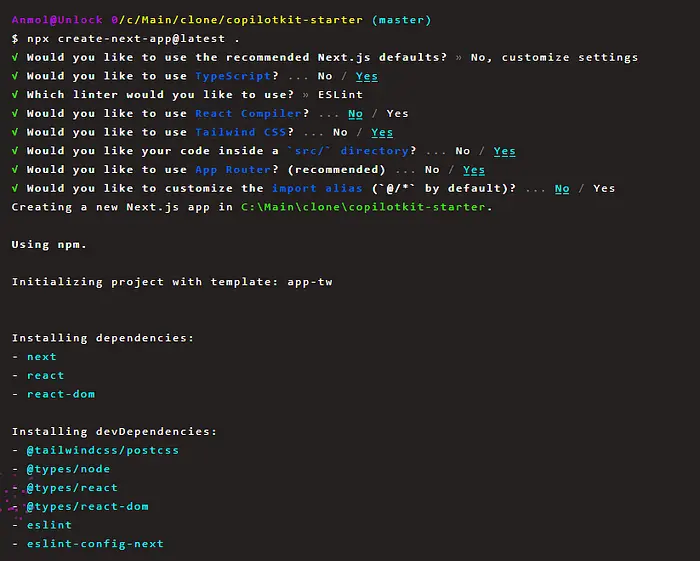The height and width of the screenshot is (561, 700).
Task: Select the underlined Yes for Tailwind CSS
Action: 382,132
